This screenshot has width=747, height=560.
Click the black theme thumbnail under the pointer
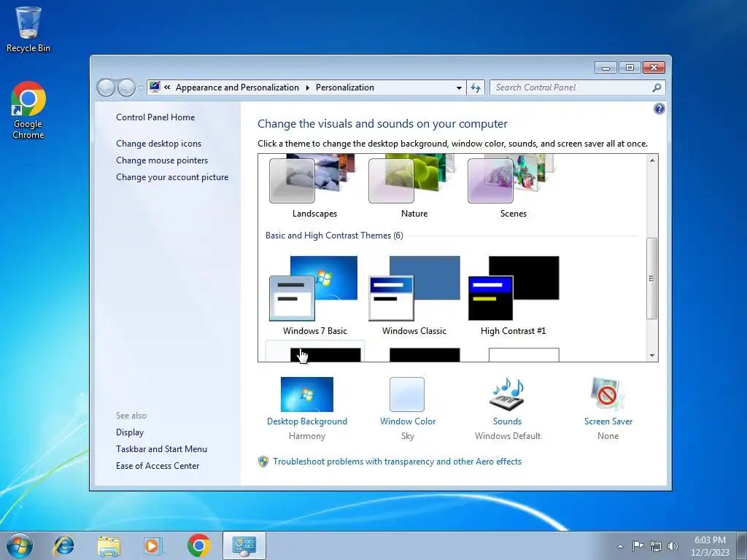[x=325, y=355]
